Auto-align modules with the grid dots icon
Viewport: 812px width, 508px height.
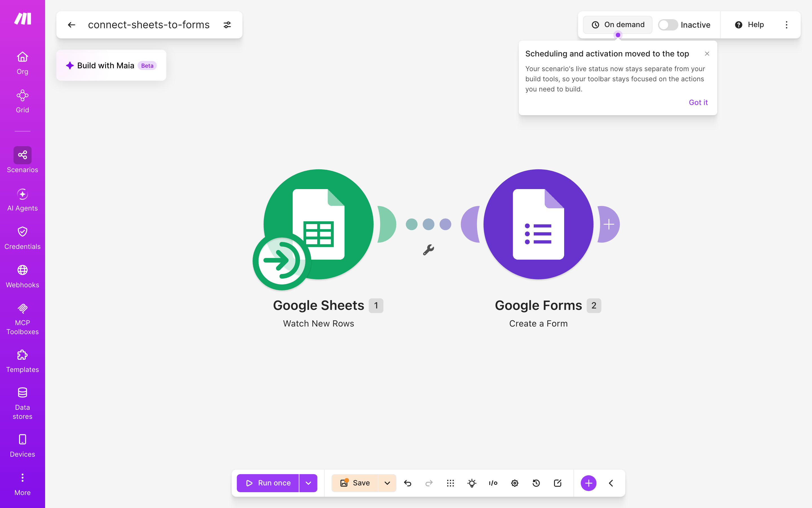(x=451, y=483)
